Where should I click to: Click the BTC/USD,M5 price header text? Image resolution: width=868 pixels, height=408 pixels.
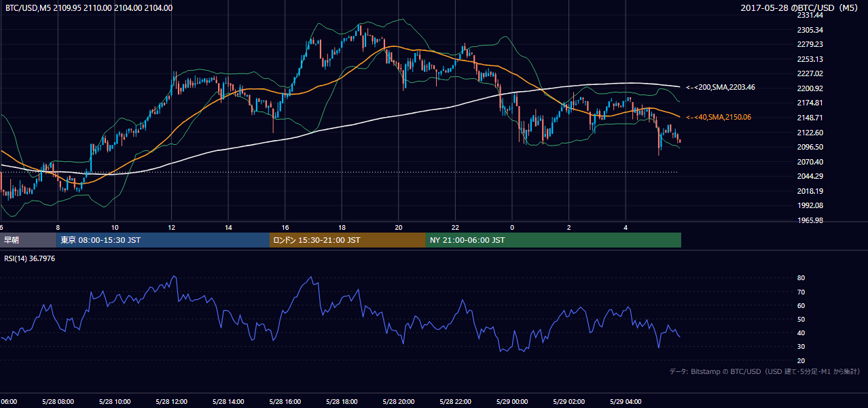88,8
